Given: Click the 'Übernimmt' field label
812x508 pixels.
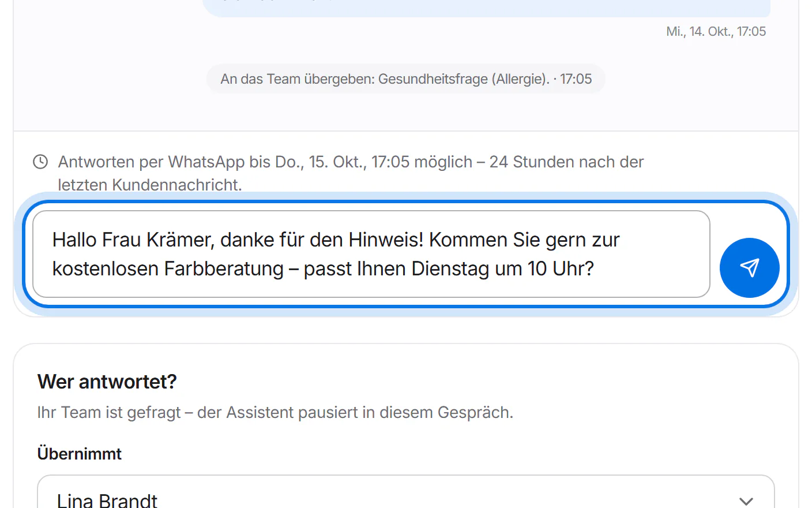Looking at the screenshot, I should tap(80, 454).
